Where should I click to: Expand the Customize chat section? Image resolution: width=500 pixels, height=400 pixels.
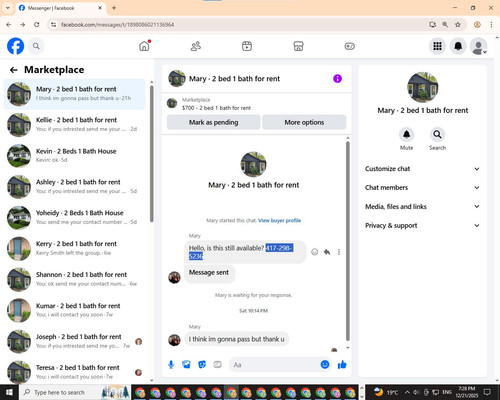[x=422, y=169]
